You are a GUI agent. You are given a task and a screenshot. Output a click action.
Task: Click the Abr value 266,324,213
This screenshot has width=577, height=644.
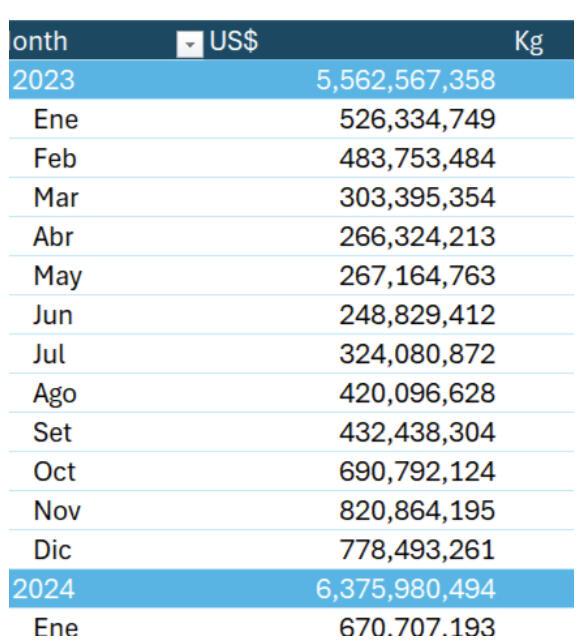(417, 237)
